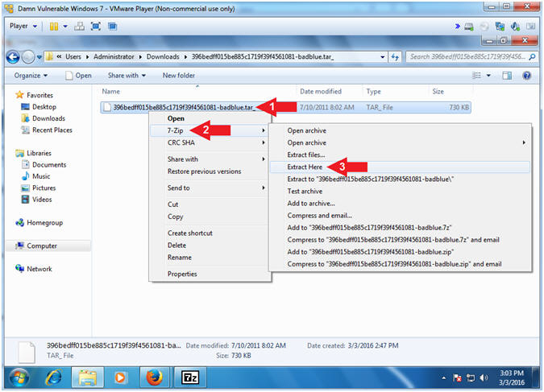Sort by Size column header
The height and width of the screenshot is (392, 544).
(x=438, y=92)
